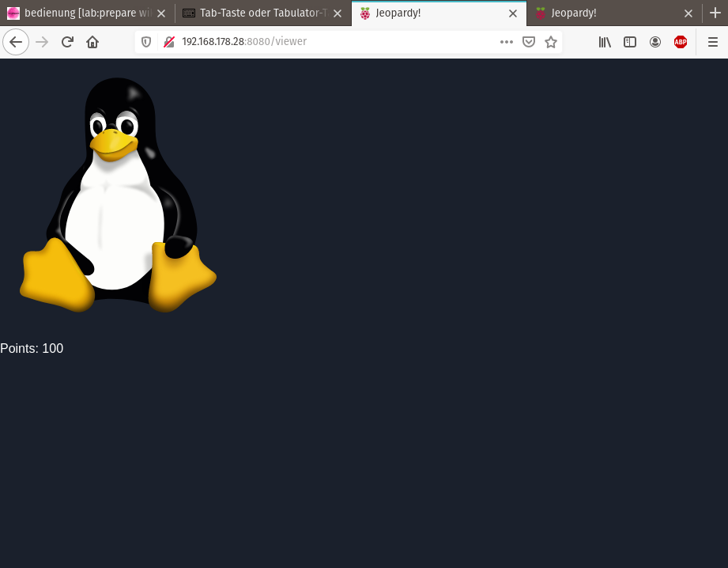Open a new browser tab
This screenshot has width=728, height=568.
715,13
